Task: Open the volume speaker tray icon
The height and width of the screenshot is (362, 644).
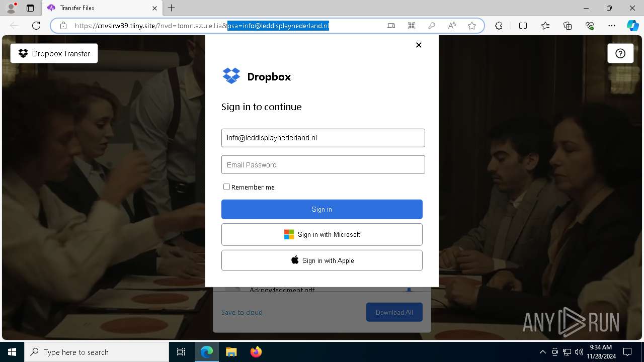Action: (x=579, y=352)
